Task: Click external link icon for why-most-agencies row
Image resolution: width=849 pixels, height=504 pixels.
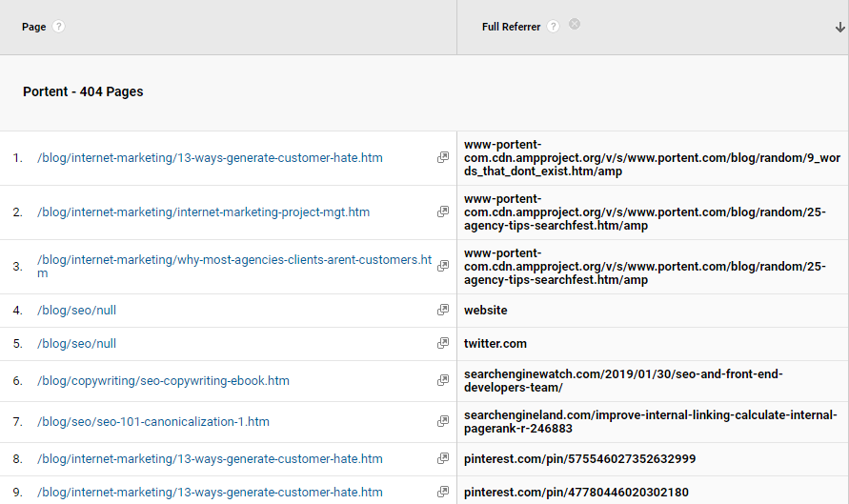Action: 443,267
